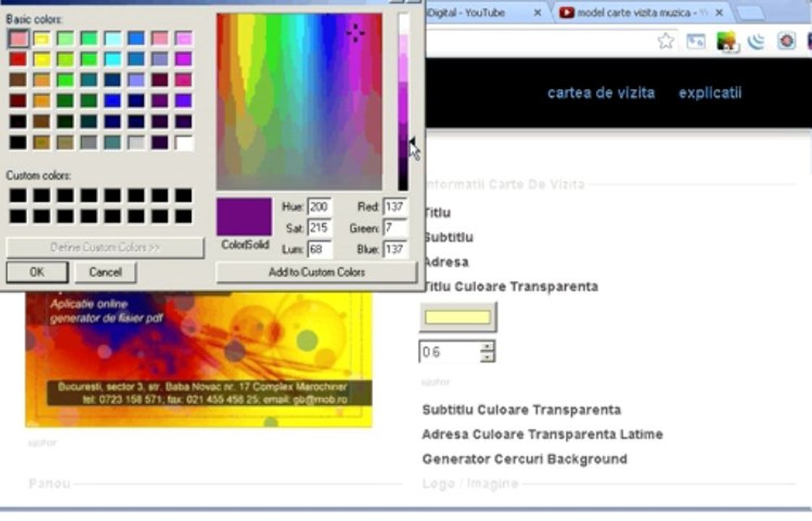Screen dimensions: 812x521
Task: Select the hot pink basic color swatch
Action: (184, 80)
